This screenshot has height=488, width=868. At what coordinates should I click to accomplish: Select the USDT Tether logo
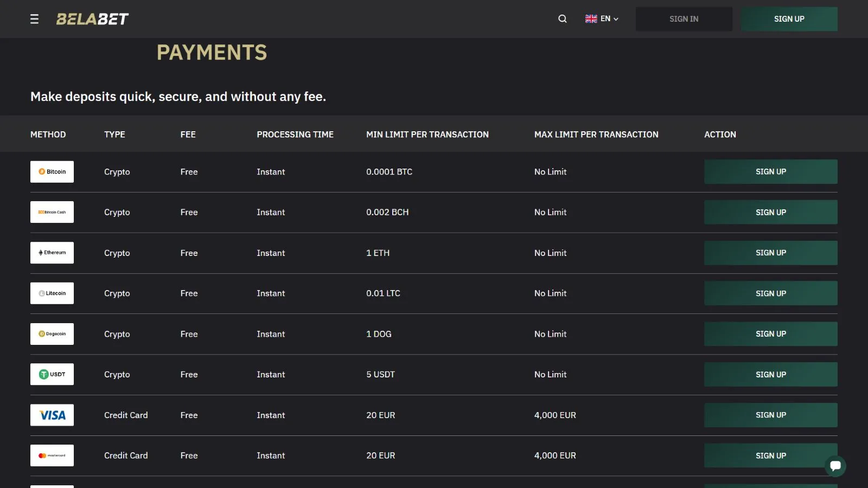(52, 374)
